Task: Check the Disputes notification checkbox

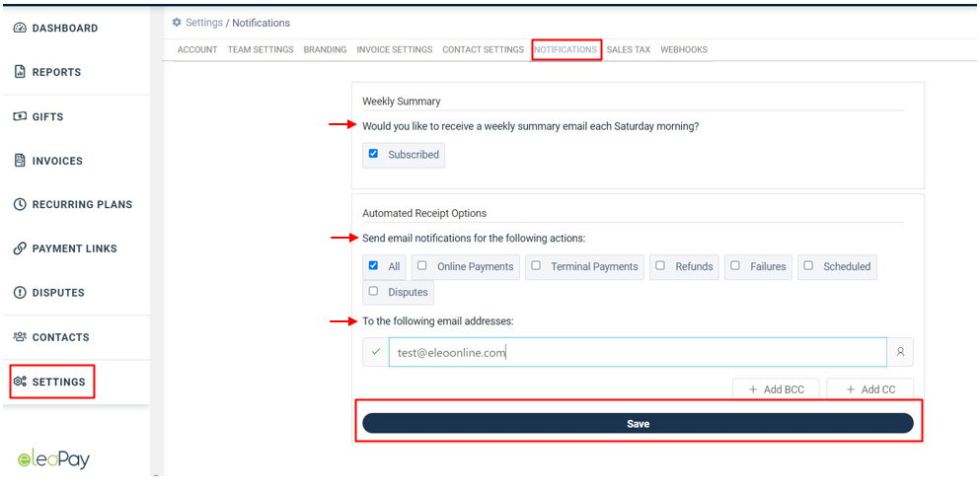Action: [x=373, y=291]
